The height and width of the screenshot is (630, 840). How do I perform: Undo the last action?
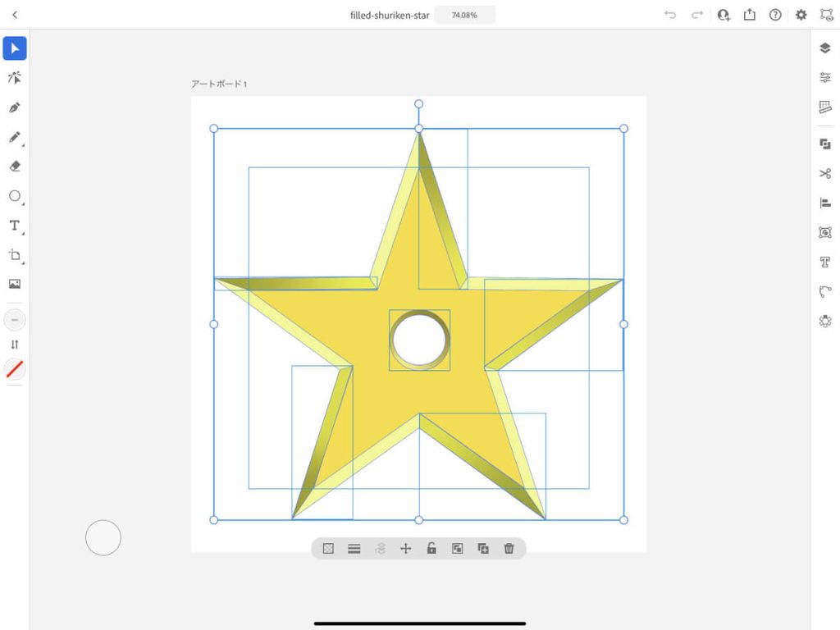coord(669,15)
